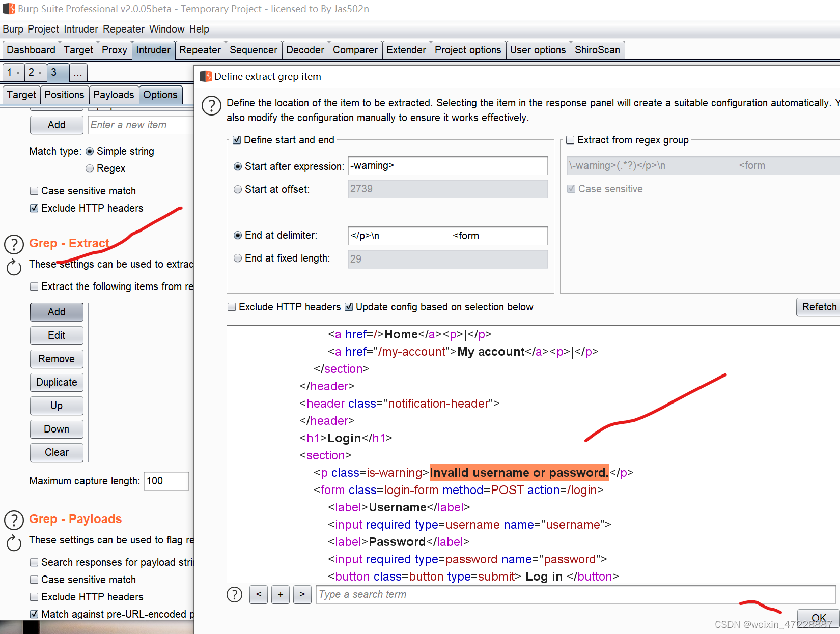The image size is (840, 634).
Task: Click the plus search options button
Action: [x=281, y=594]
